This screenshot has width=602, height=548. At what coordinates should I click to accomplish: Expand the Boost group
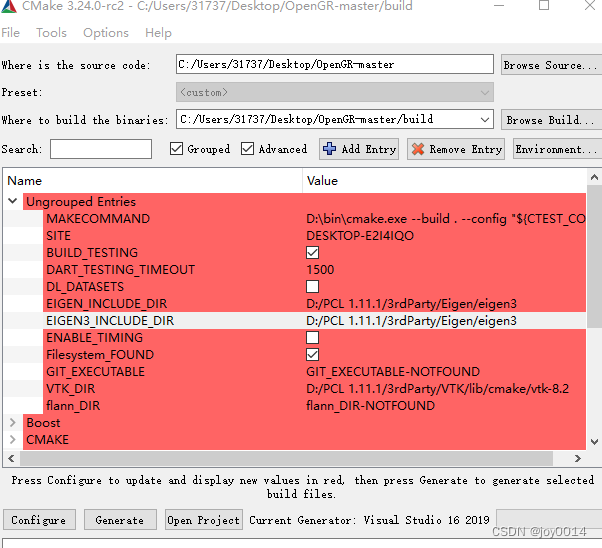tap(13, 422)
